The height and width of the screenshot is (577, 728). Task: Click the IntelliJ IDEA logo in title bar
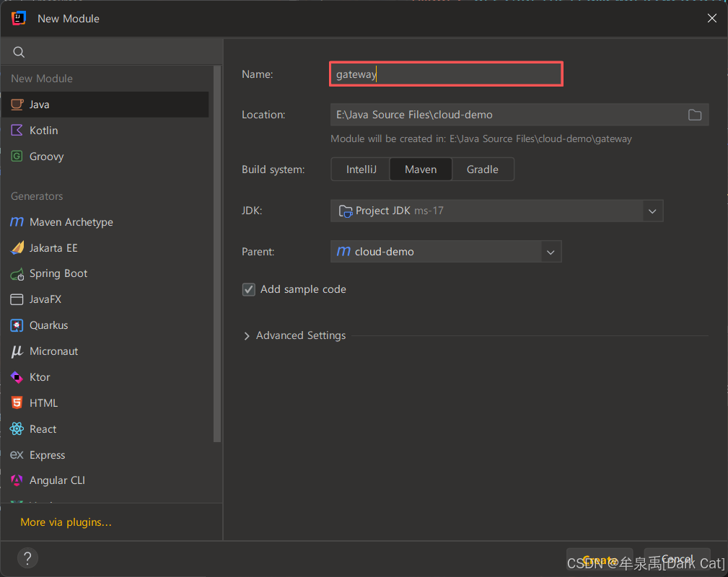(x=19, y=19)
